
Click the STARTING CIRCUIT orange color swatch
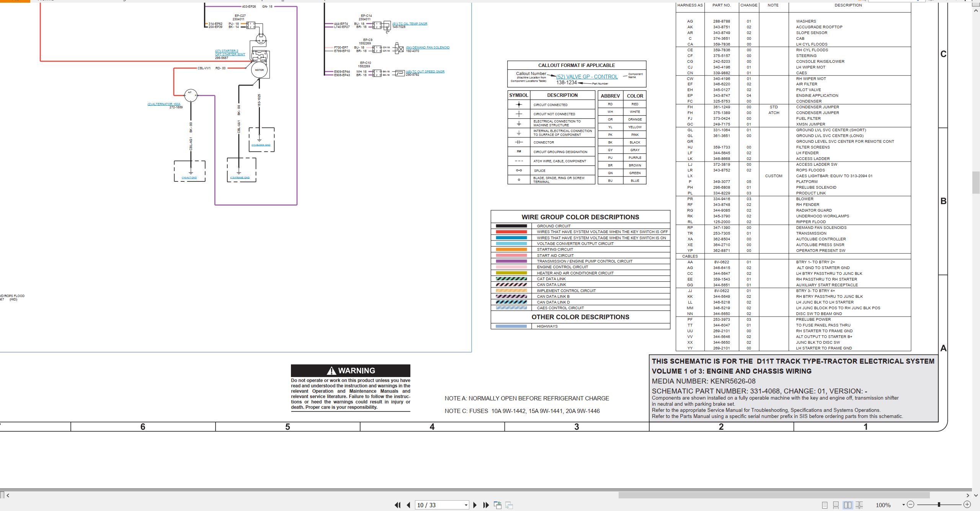pos(511,249)
